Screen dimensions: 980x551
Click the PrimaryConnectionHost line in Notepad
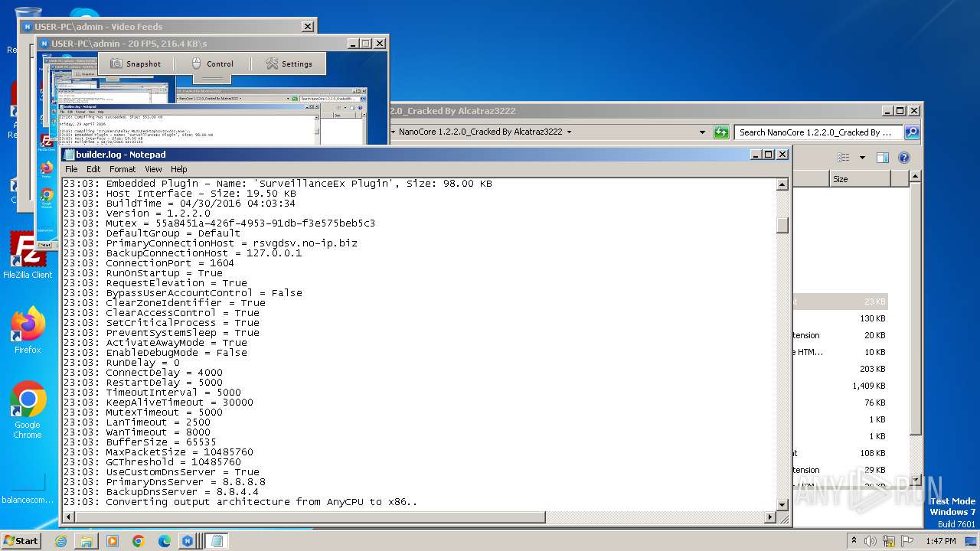210,243
